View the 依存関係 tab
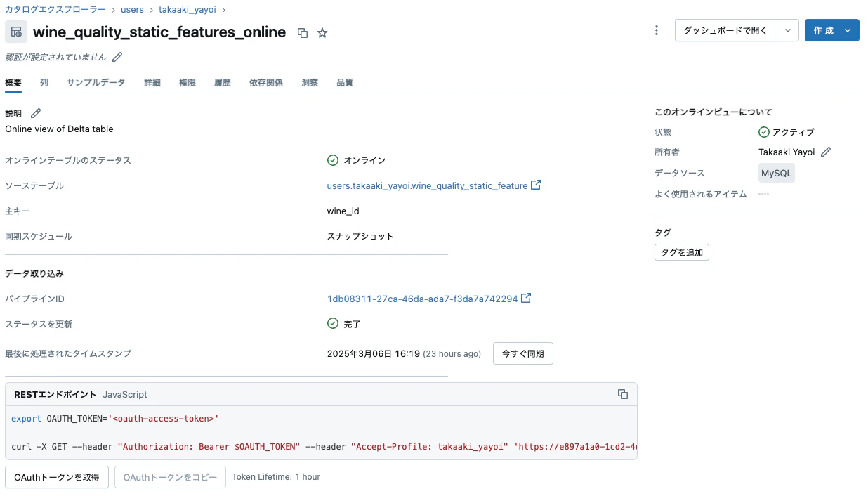Image resolution: width=868 pixels, height=496 pixels. [266, 83]
